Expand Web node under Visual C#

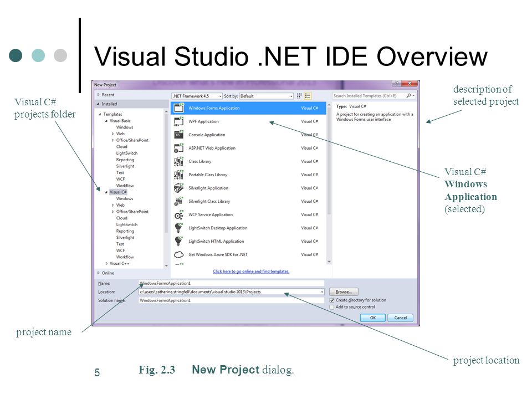coord(113,205)
